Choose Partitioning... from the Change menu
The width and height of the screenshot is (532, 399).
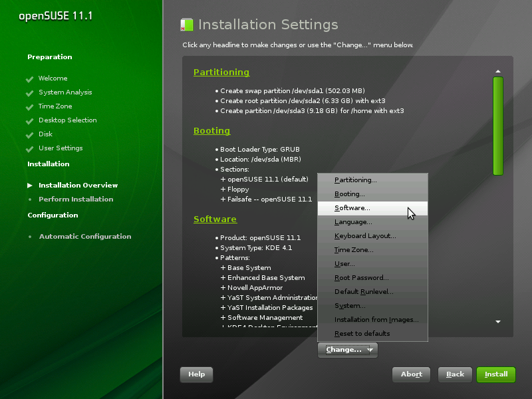pyautogui.click(x=372, y=180)
